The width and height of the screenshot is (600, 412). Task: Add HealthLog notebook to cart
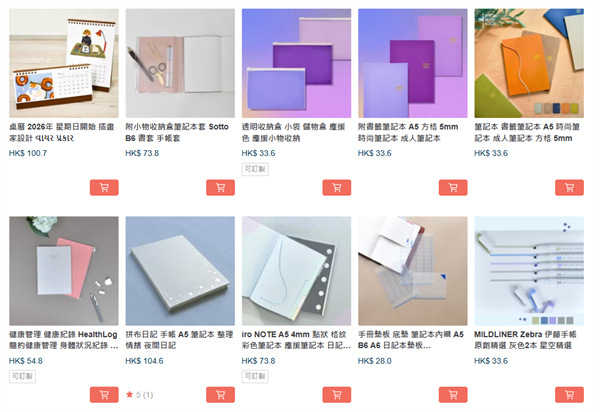[104, 395]
